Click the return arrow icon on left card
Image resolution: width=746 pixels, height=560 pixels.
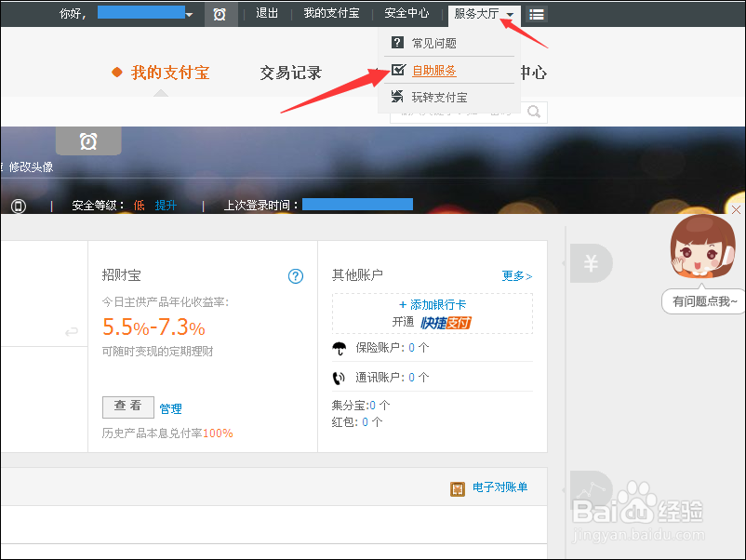72,331
